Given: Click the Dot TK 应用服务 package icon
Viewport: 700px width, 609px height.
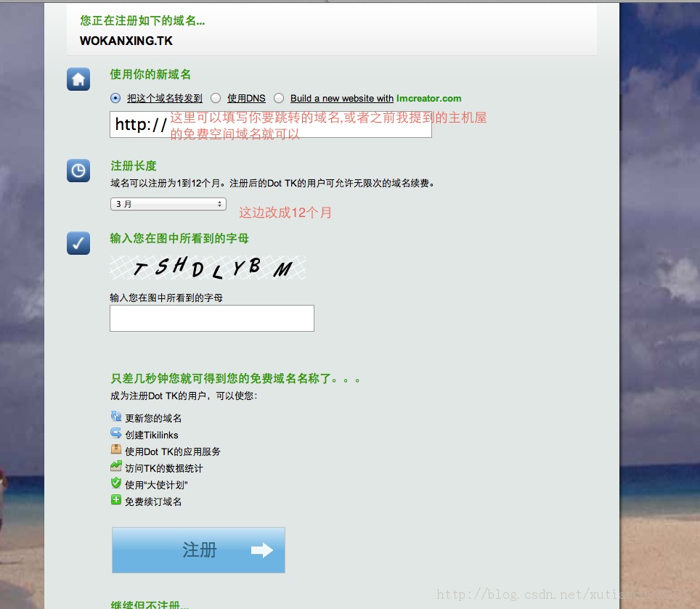Looking at the screenshot, I should point(116,450).
